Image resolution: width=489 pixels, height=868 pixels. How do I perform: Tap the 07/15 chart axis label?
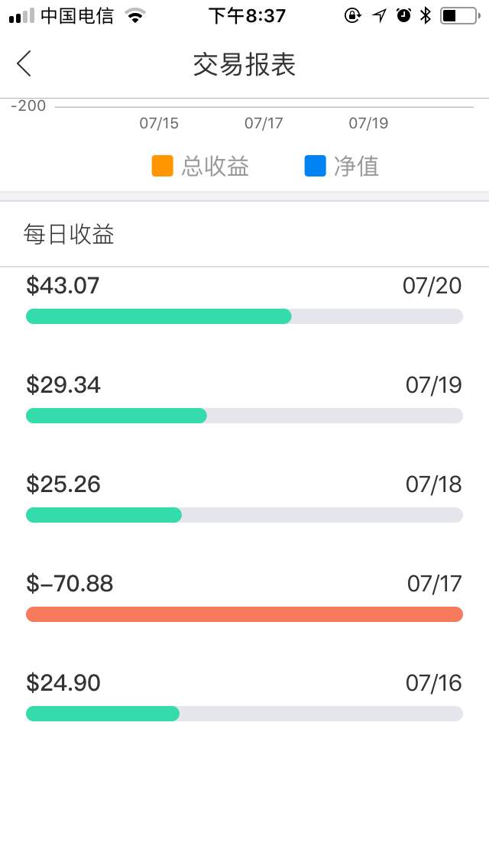[x=159, y=123]
